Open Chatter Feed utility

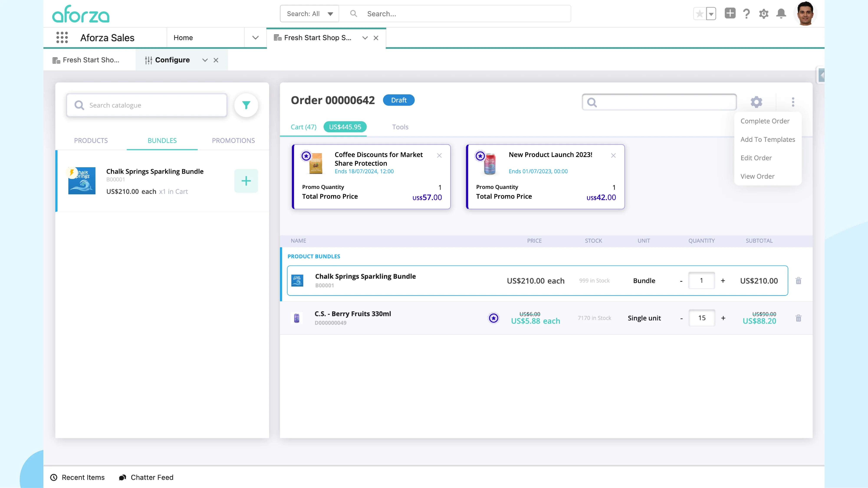click(x=146, y=478)
